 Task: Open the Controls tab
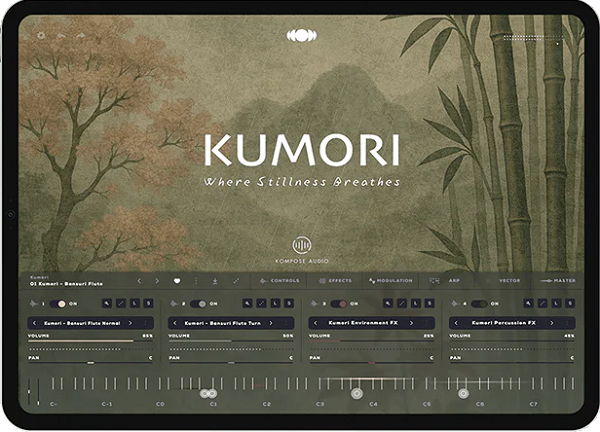[x=279, y=280]
